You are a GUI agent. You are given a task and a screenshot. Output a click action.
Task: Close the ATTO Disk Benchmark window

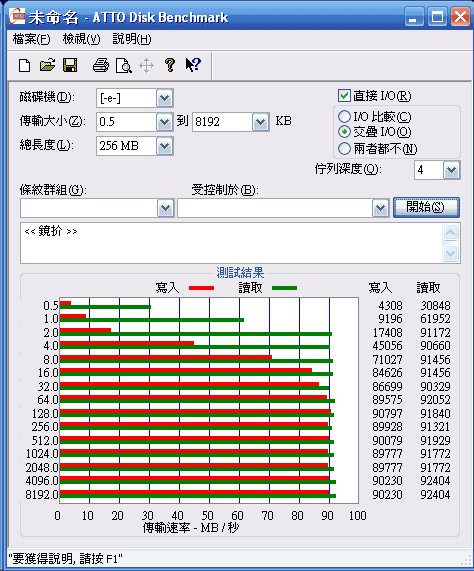tap(460, 17)
